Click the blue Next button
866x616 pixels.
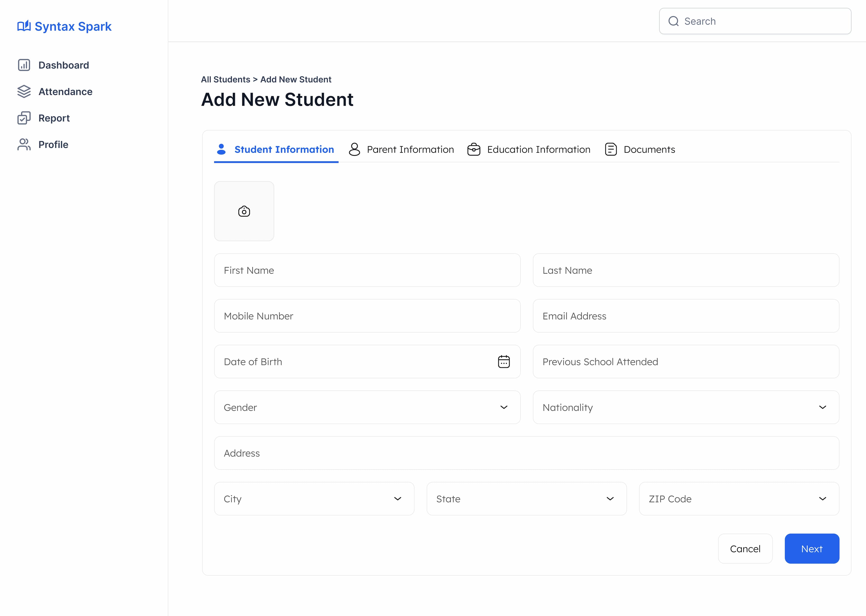coord(812,549)
